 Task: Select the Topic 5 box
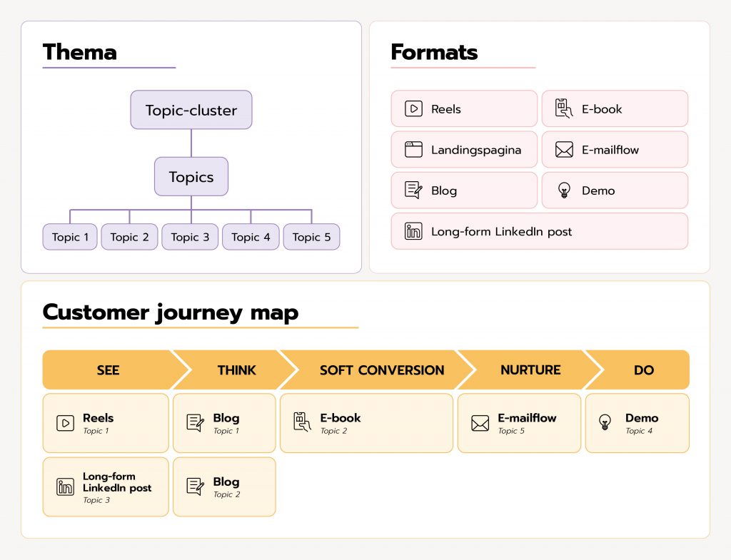(311, 237)
